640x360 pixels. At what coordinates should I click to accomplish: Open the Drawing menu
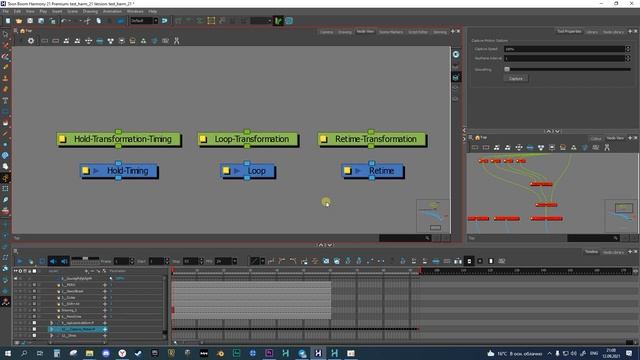click(x=90, y=11)
